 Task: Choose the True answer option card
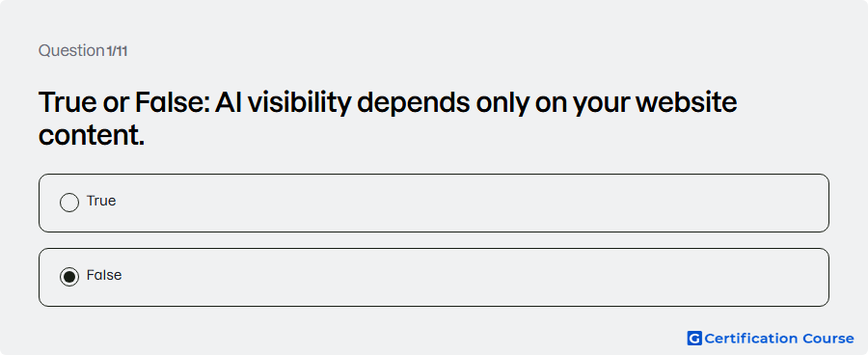click(433, 203)
